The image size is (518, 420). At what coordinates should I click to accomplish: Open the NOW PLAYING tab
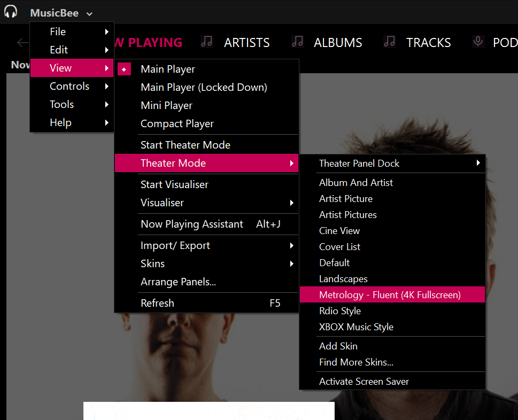(149, 43)
